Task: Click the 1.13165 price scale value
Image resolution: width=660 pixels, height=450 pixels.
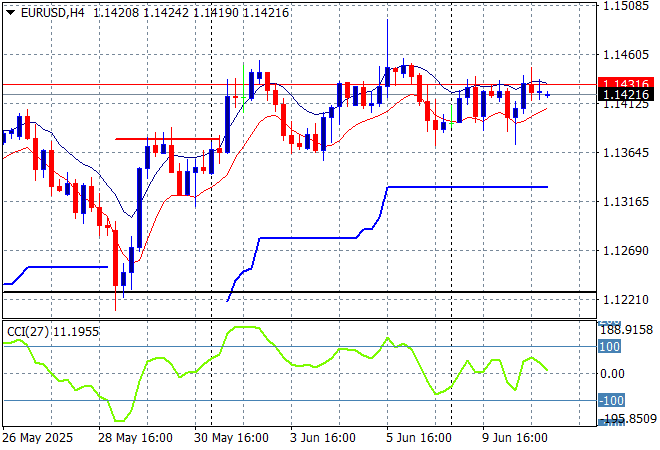Action: tap(626, 202)
